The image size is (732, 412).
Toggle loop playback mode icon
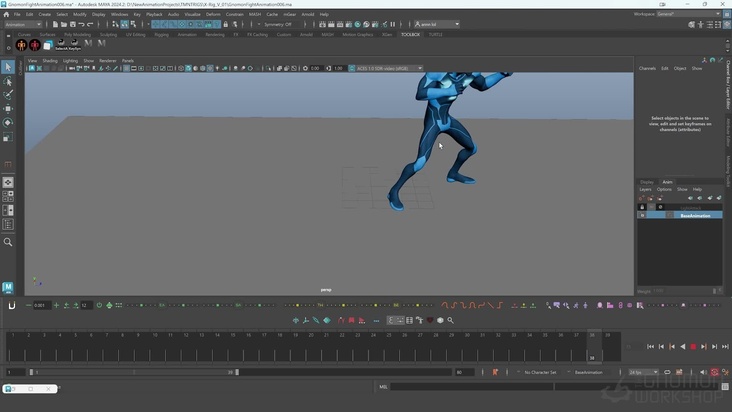(x=665, y=372)
